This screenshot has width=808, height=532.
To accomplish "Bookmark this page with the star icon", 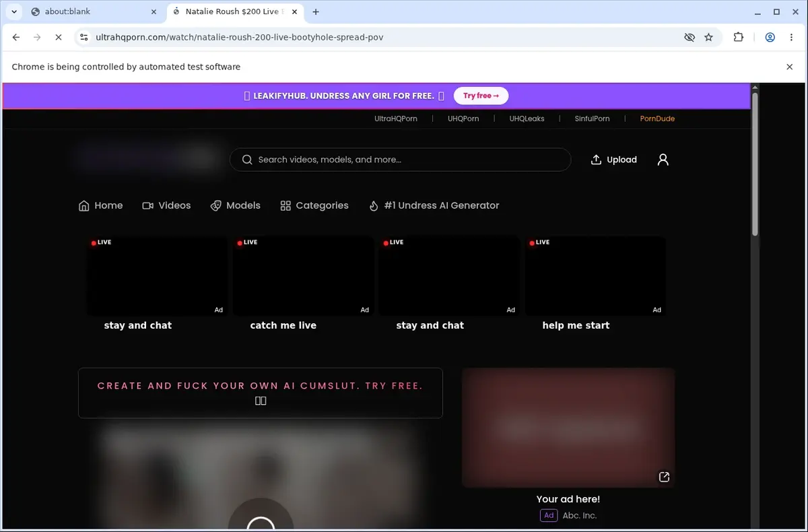I will [x=709, y=37].
